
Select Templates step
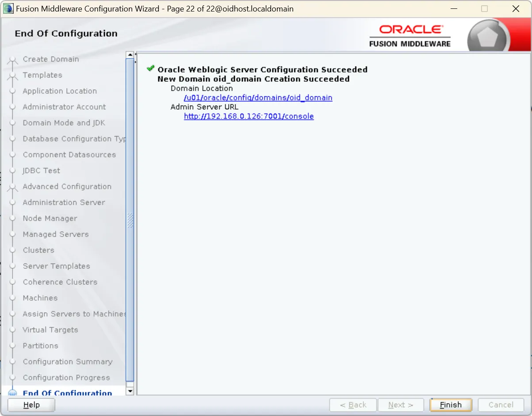coord(42,75)
